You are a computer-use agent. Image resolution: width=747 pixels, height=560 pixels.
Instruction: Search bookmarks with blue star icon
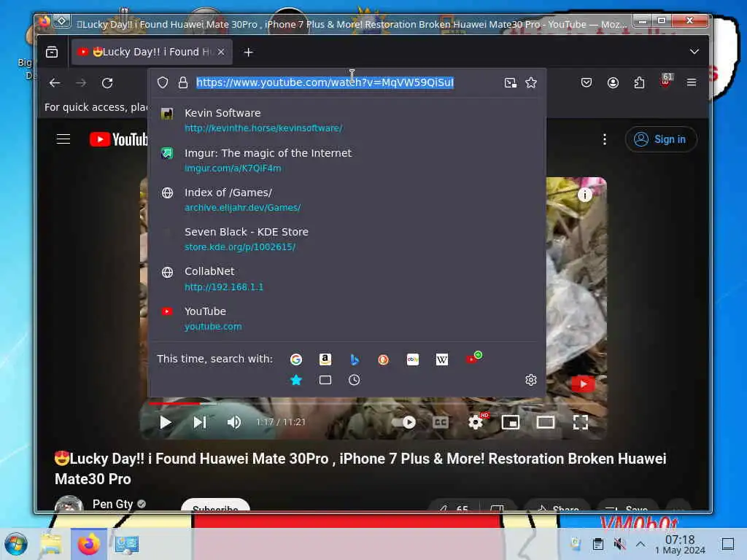(296, 380)
